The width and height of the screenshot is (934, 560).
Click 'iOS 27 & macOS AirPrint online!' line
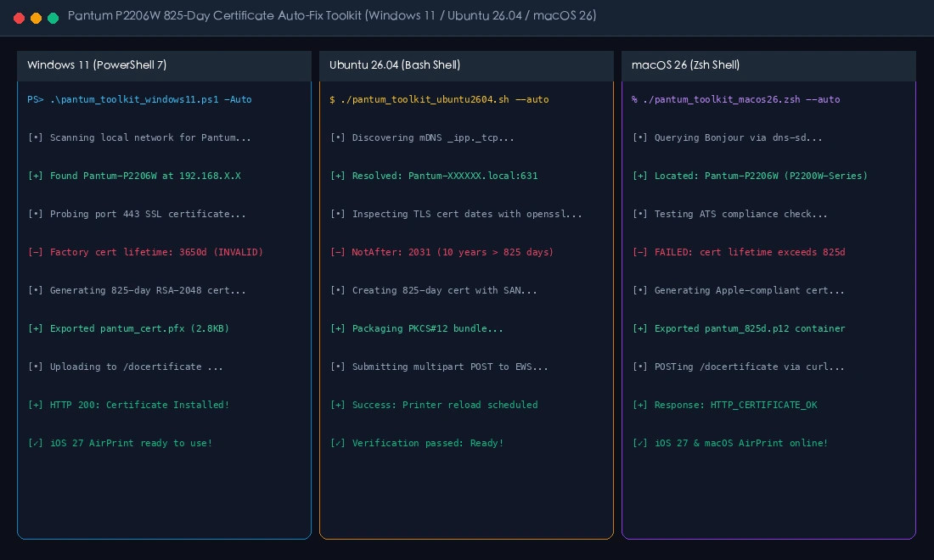(729, 443)
